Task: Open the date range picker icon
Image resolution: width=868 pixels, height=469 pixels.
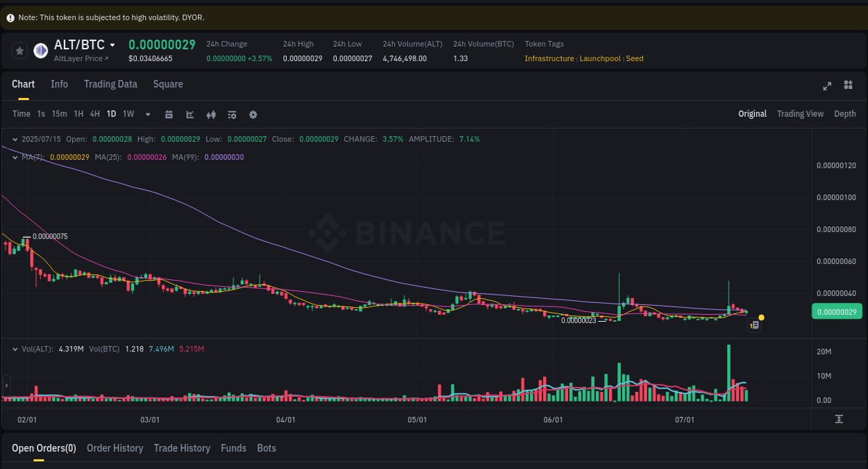Action: [x=169, y=114]
